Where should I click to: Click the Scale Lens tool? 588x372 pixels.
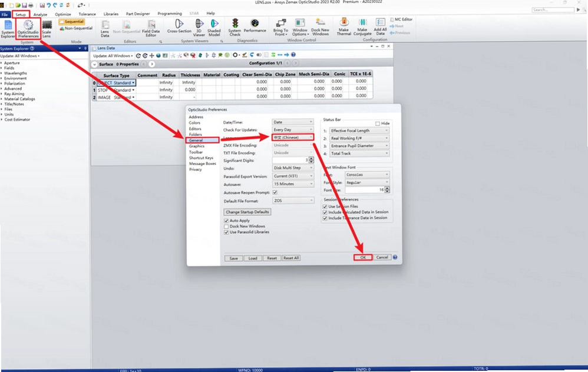47,29
